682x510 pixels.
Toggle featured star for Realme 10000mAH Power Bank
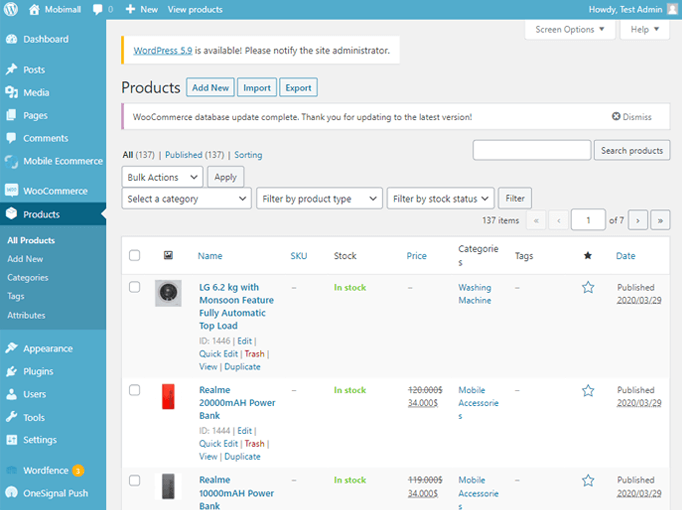point(588,480)
